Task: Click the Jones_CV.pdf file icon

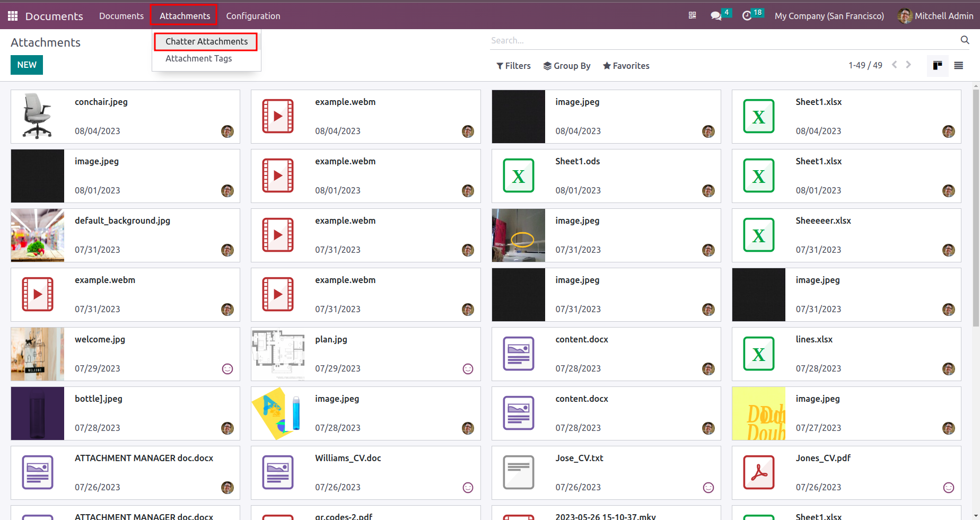Action: [759, 472]
